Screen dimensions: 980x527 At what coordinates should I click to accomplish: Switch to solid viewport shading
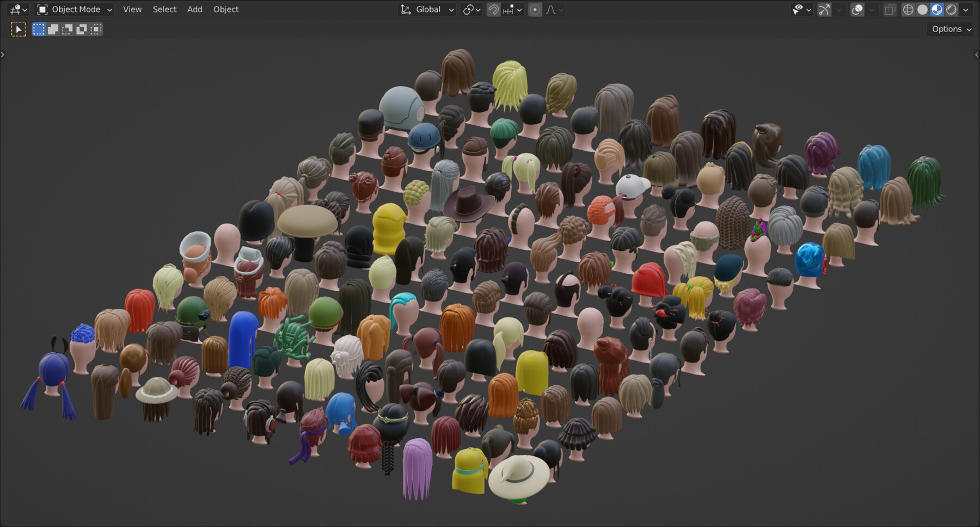922,9
